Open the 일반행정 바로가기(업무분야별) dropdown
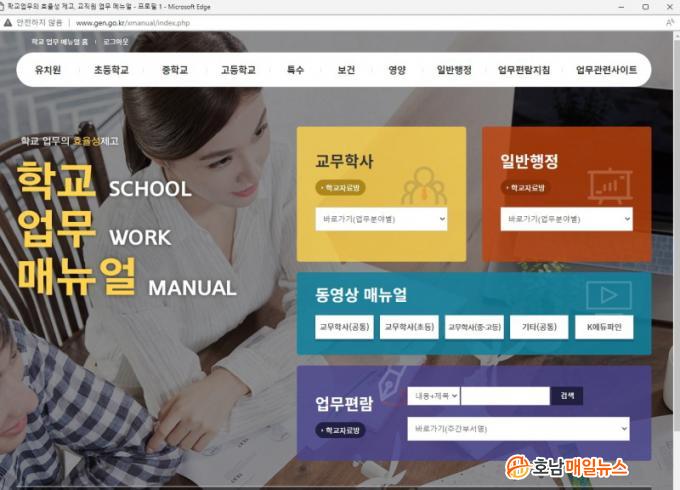The width and height of the screenshot is (680, 490). pyautogui.click(x=566, y=219)
